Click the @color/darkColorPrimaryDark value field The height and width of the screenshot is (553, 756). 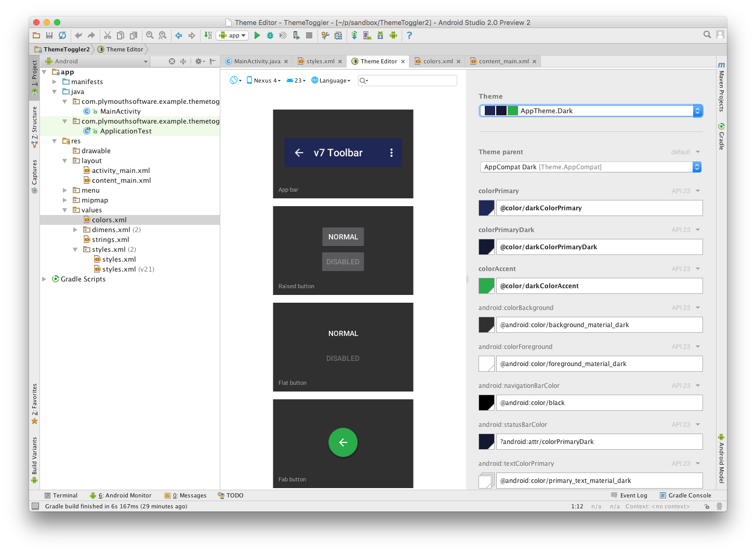pyautogui.click(x=599, y=247)
